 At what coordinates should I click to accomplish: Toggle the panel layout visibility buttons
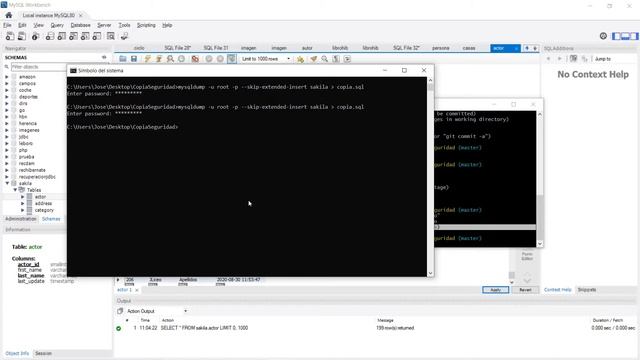[625, 36]
